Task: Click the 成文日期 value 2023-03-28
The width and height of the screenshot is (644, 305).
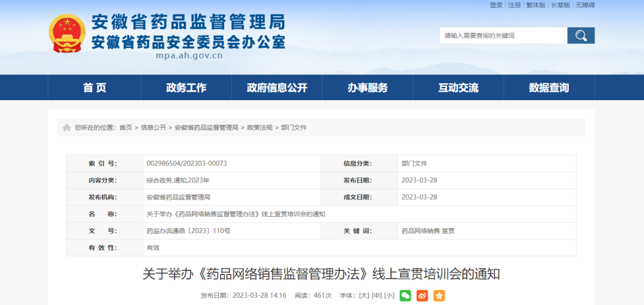Action: coord(419,197)
